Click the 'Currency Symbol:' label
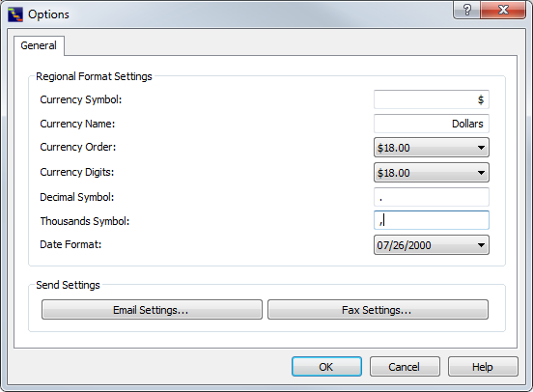533x392 pixels. click(x=81, y=99)
